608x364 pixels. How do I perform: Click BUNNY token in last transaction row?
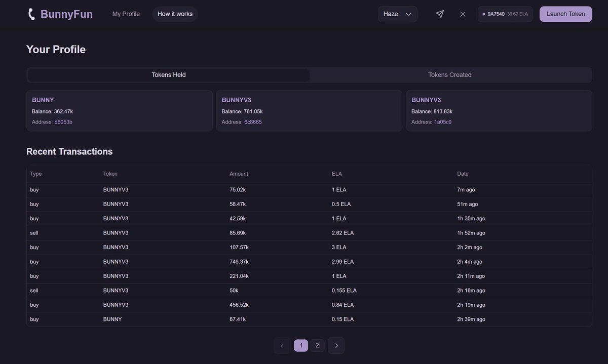112,319
